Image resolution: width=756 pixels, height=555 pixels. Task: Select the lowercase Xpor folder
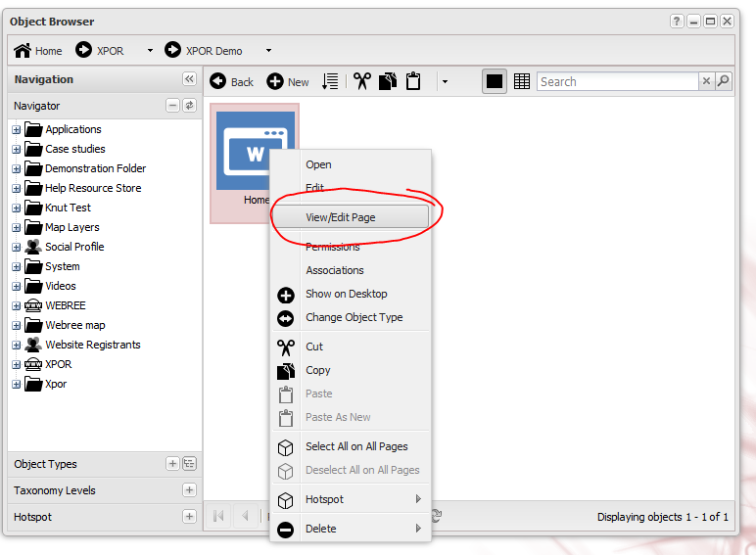[x=56, y=384]
